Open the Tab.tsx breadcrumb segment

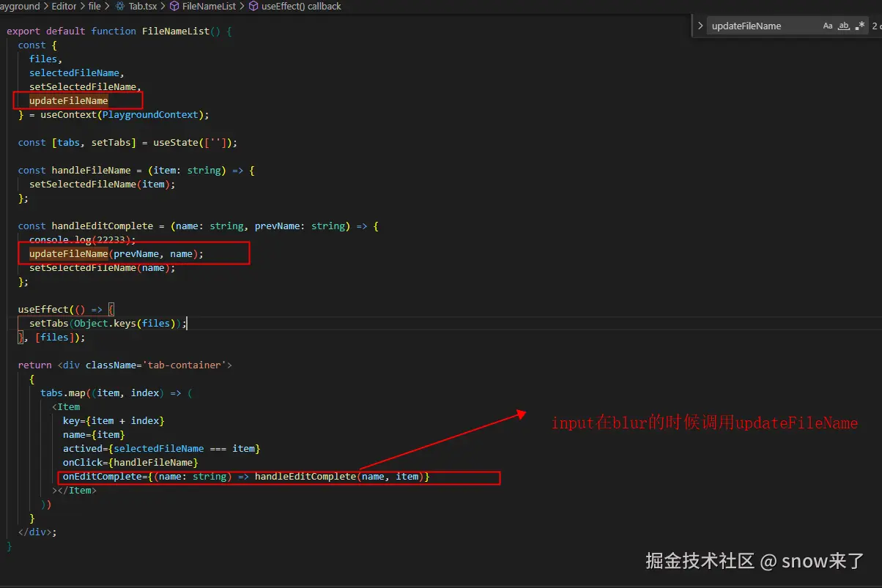pos(144,6)
